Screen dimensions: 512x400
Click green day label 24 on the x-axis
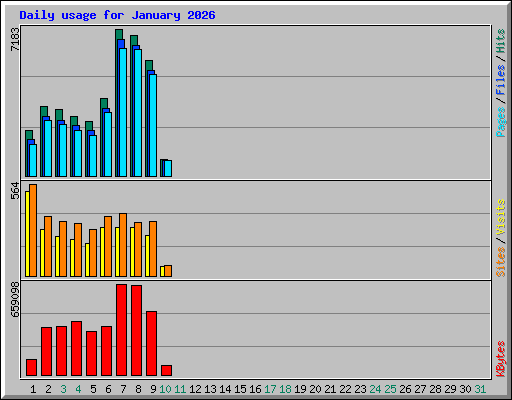tap(375, 389)
